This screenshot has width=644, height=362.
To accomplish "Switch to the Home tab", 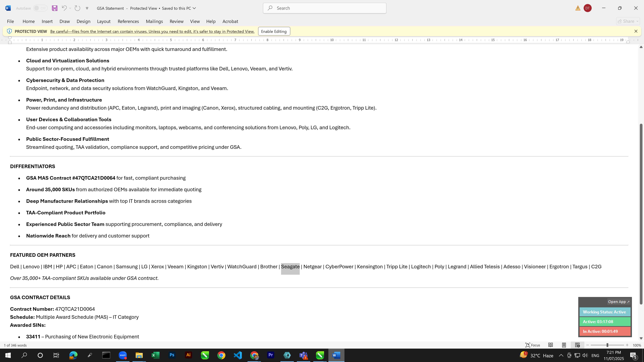I will click(x=29, y=21).
